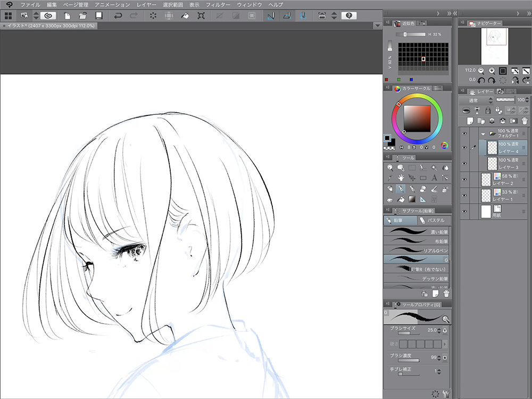Click Undo arrow in command bar
The image size is (532, 399).
(x=118, y=15)
